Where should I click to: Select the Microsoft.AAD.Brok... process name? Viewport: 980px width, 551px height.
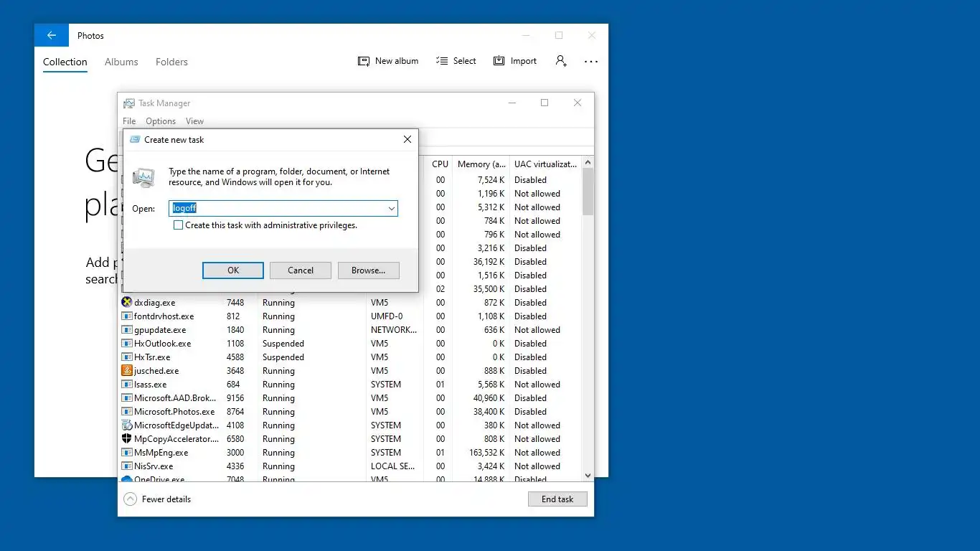click(176, 398)
